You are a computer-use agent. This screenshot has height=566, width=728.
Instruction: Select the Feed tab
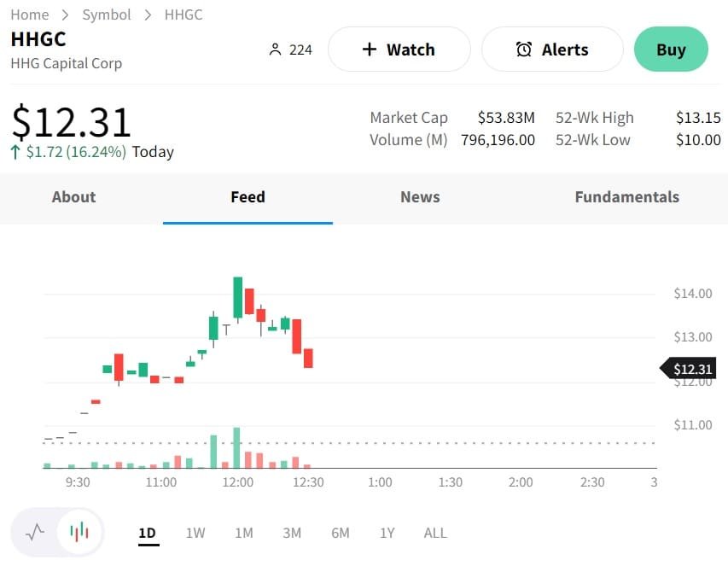click(x=248, y=197)
